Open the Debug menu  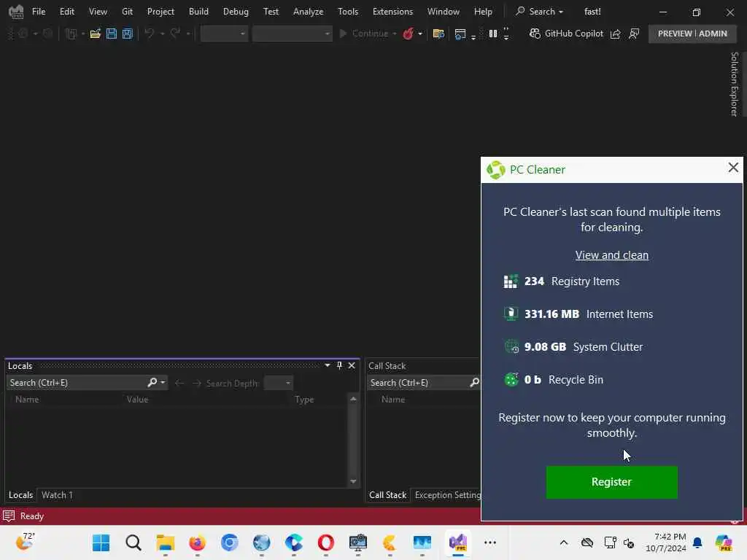pyautogui.click(x=236, y=12)
